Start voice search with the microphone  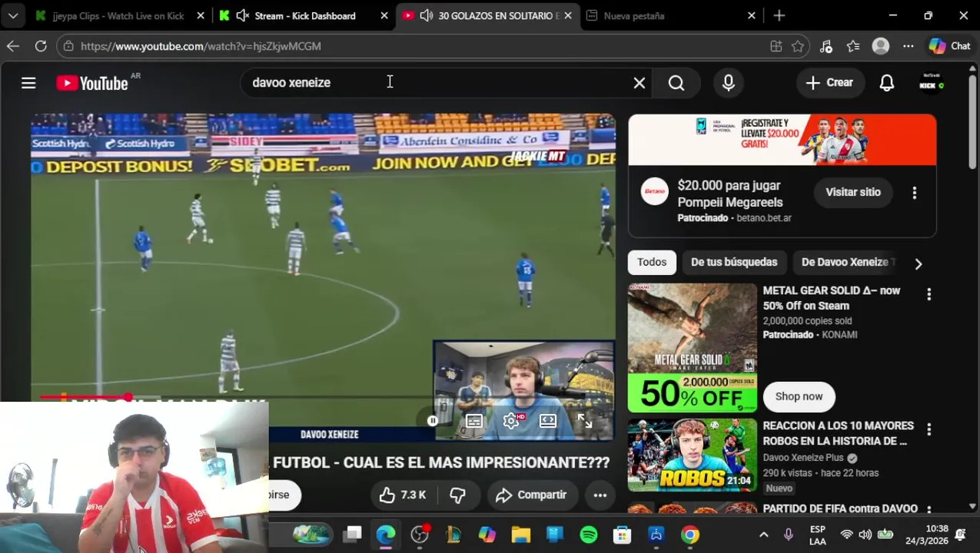728,82
